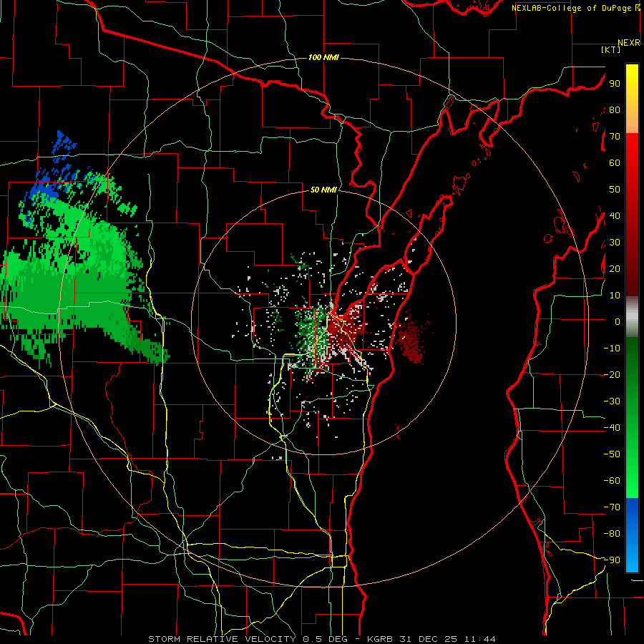Click the -10 value on velocity scale
Image resolution: width=644 pixels, height=644 pixels.
(612, 348)
